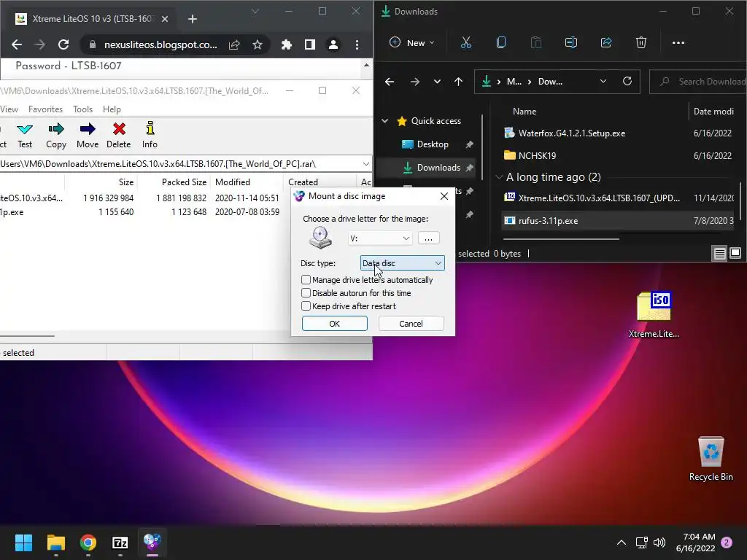This screenshot has height=560, width=747.
Task: Open the Help menu in 7-Zip
Action: pyautogui.click(x=112, y=109)
